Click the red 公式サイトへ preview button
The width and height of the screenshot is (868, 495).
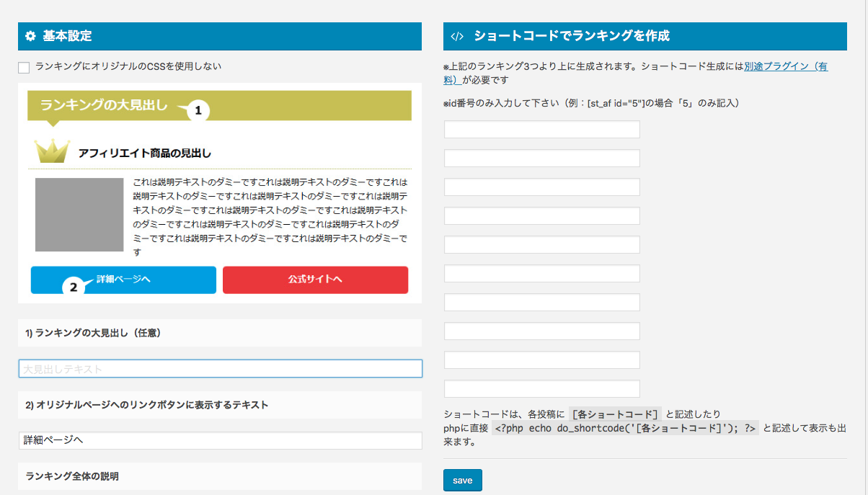pyautogui.click(x=316, y=280)
